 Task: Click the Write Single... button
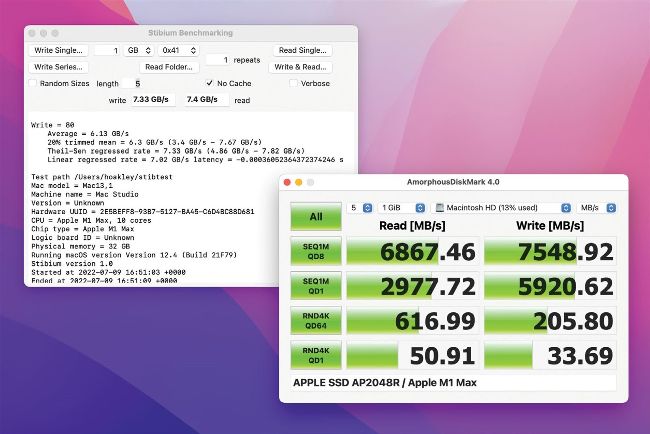click(60, 50)
